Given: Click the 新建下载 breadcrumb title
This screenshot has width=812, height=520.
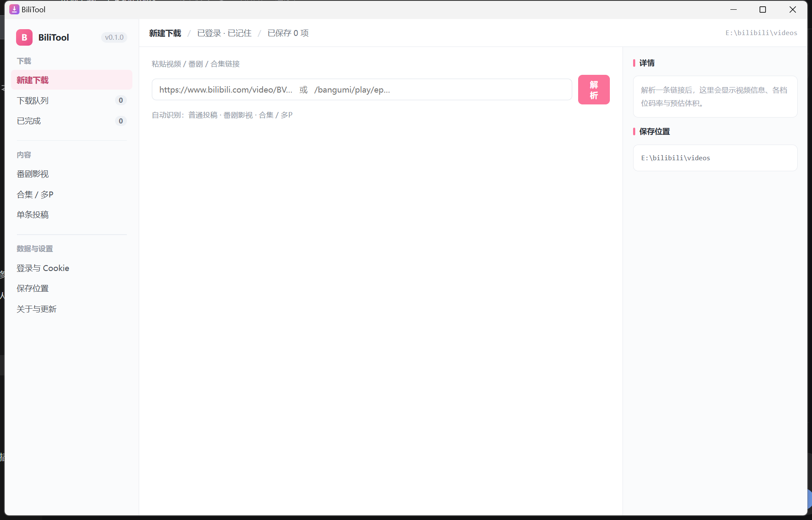Looking at the screenshot, I should (165, 33).
